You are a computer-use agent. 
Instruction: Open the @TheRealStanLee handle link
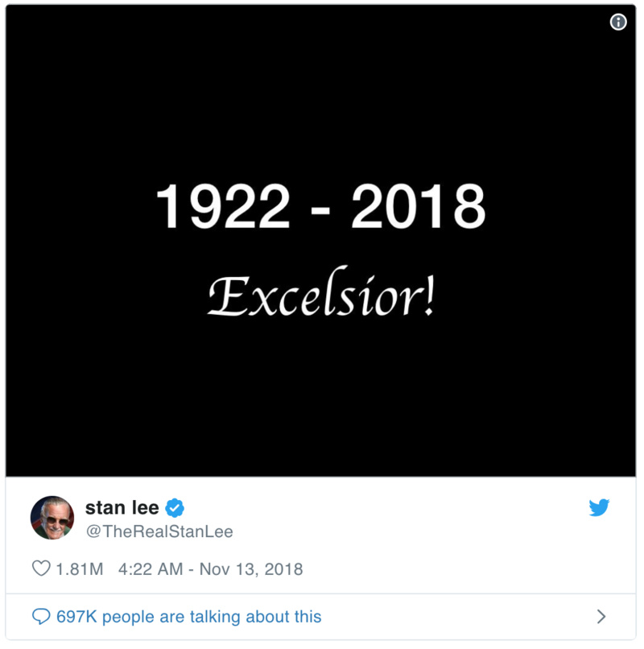point(159,531)
